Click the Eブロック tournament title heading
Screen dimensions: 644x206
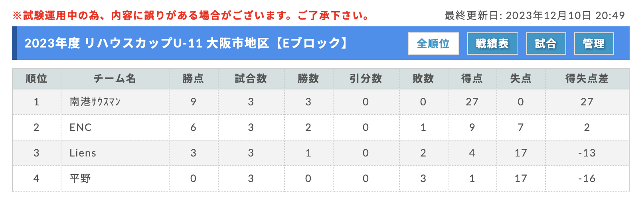pos(186,43)
